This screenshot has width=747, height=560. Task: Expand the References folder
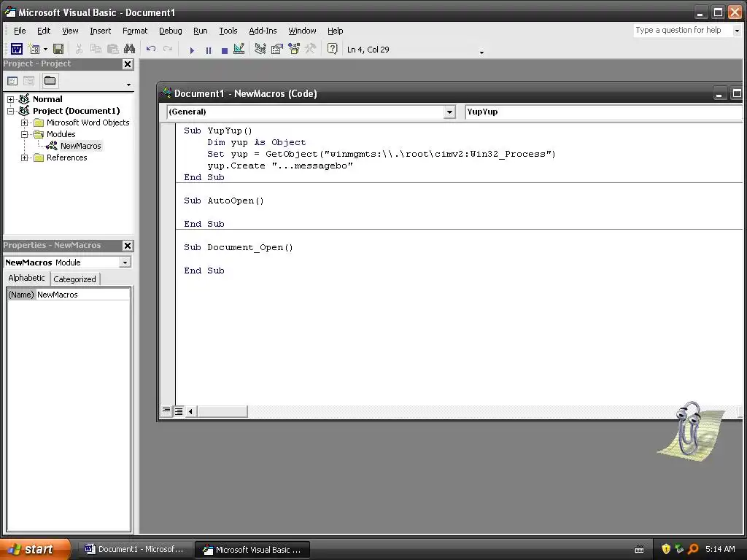(24, 157)
